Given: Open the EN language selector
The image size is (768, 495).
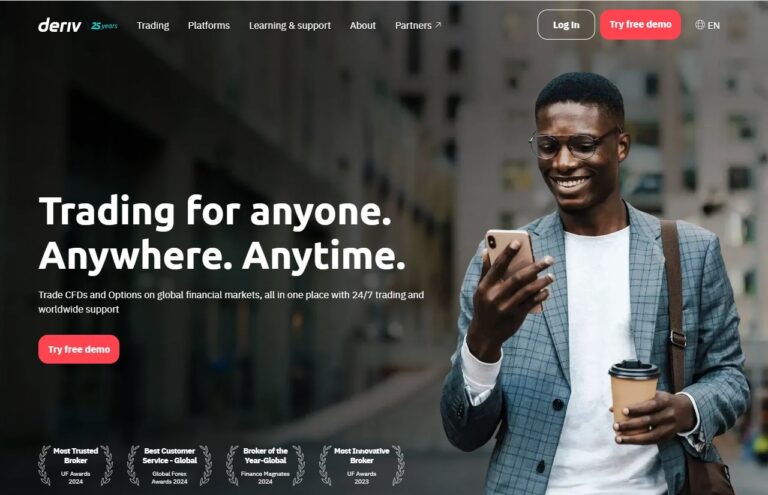Looking at the screenshot, I should pos(707,25).
